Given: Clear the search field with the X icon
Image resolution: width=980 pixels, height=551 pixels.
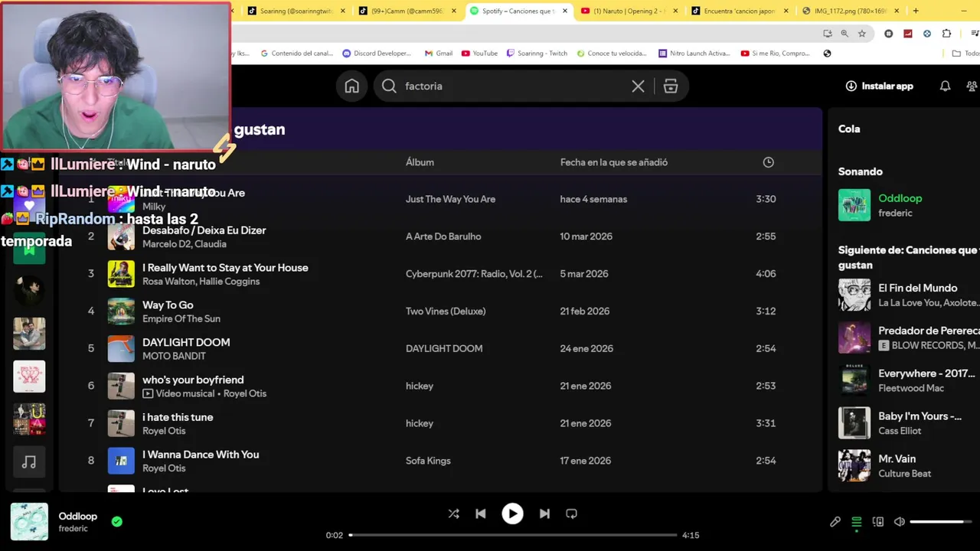Looking at the screenshot, I should pos(638,86).
